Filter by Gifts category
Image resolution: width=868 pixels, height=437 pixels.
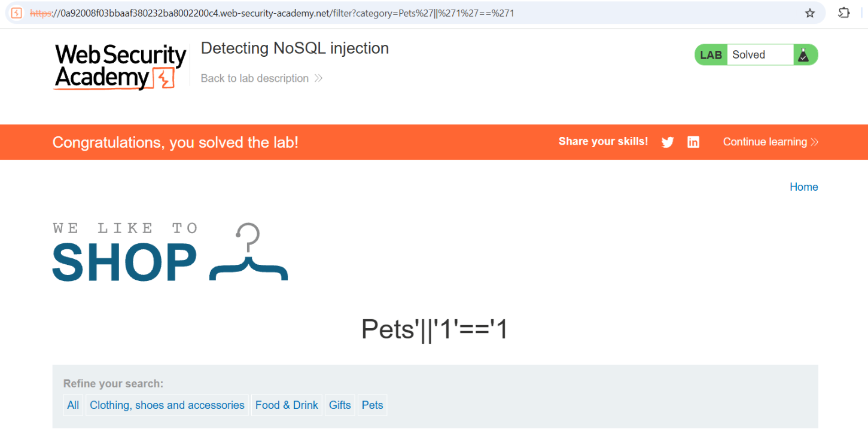click(340, 405)
